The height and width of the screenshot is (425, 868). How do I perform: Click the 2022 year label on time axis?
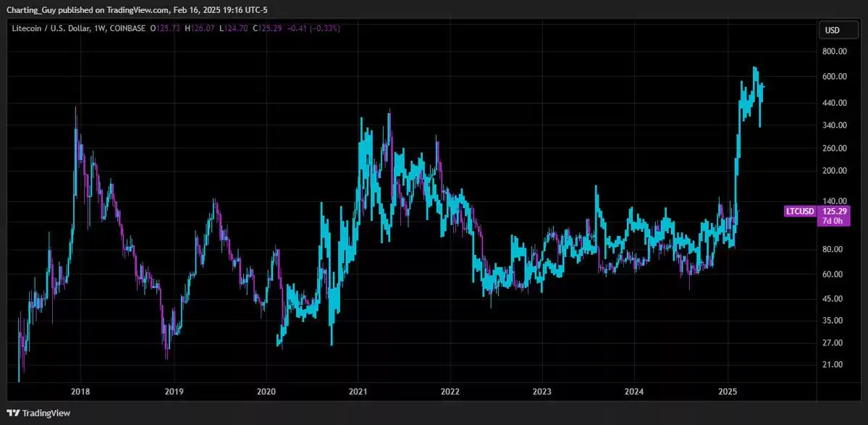point(450,391)
